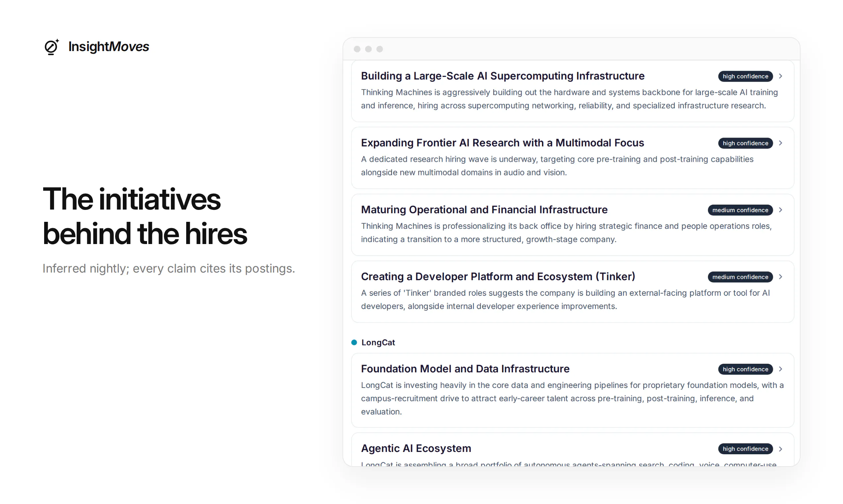Click description starting 'A series of Tinker branded roles'
843x504 pixels.
565,299
